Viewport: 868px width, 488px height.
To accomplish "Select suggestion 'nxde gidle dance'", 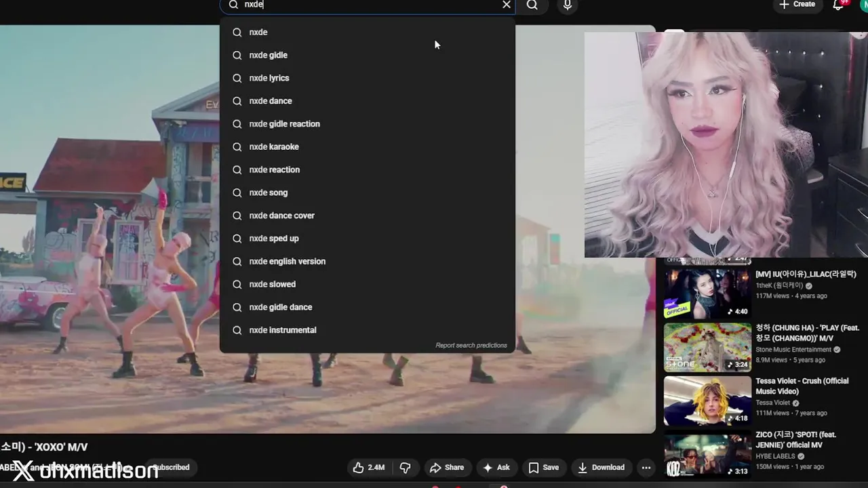I will pos(367,307).
